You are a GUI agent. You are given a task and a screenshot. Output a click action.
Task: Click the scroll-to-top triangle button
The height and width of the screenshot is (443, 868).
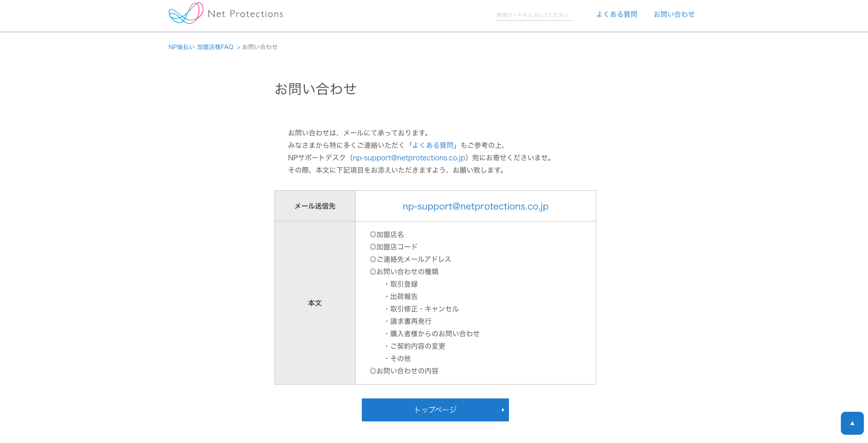[x=852, y=423]
